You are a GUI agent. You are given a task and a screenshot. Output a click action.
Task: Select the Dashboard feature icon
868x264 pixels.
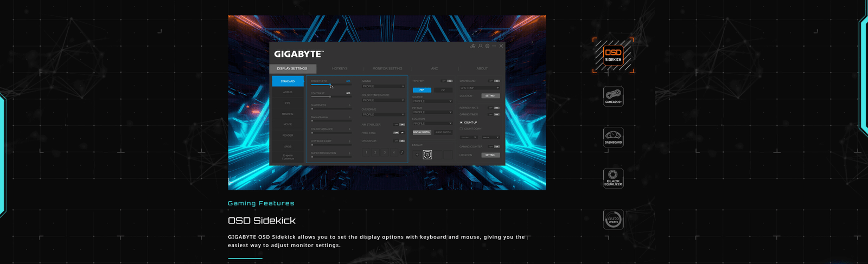(x=614, y=137)
